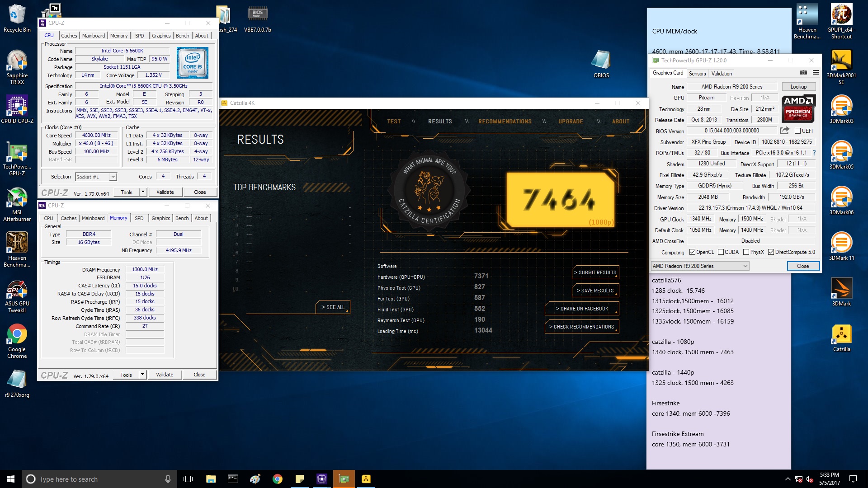Open Heaven Benchmark shortcut on left side

17,249
